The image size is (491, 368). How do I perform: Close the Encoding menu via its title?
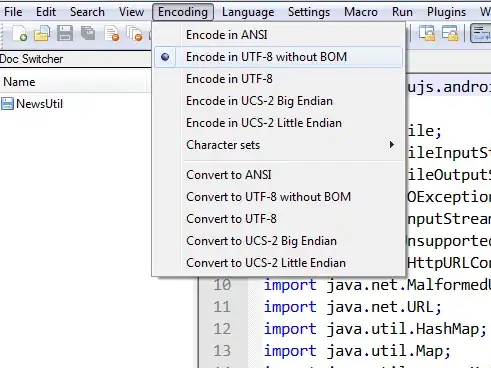point(183,12)
